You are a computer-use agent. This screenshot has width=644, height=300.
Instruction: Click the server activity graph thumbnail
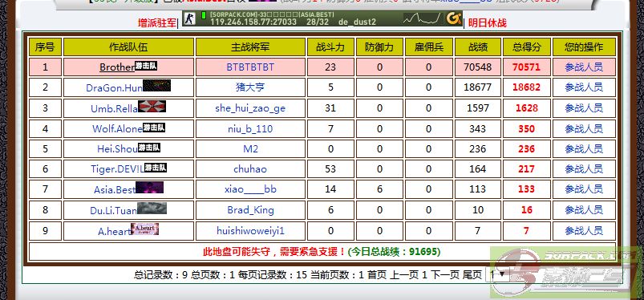[422, 18]
